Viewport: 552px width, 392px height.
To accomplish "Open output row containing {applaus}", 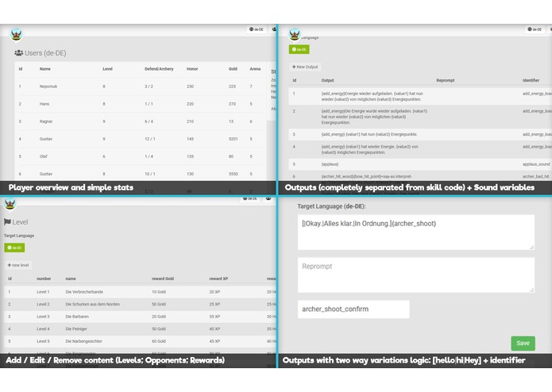I will [420, 164].
